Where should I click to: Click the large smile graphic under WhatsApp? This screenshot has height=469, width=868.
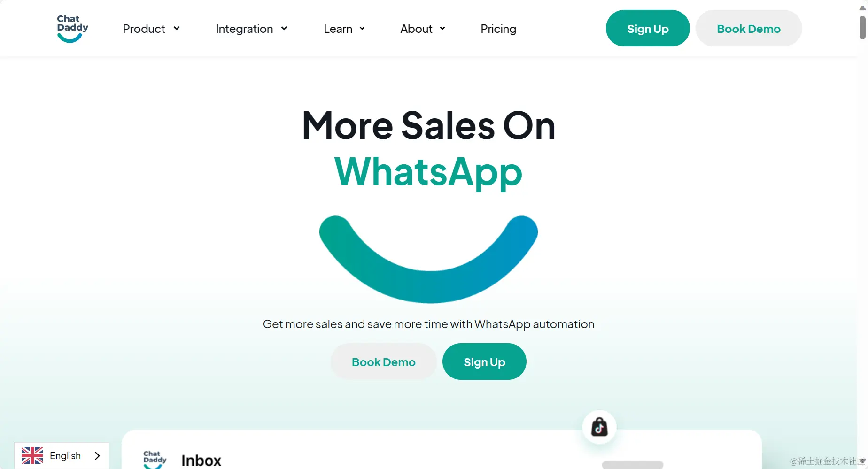[428, 259]
